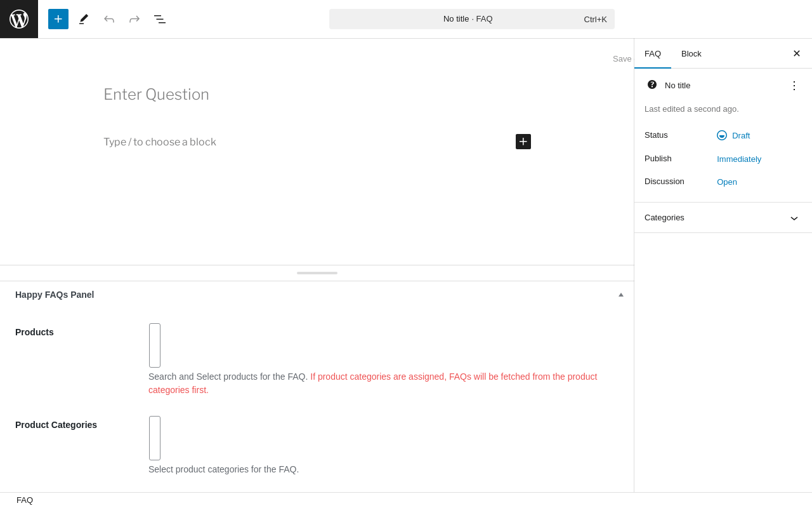Close the settings sidebar
The height and width of the screenshot is (508, 812).
pyautogui.click(x=797, y=53)
